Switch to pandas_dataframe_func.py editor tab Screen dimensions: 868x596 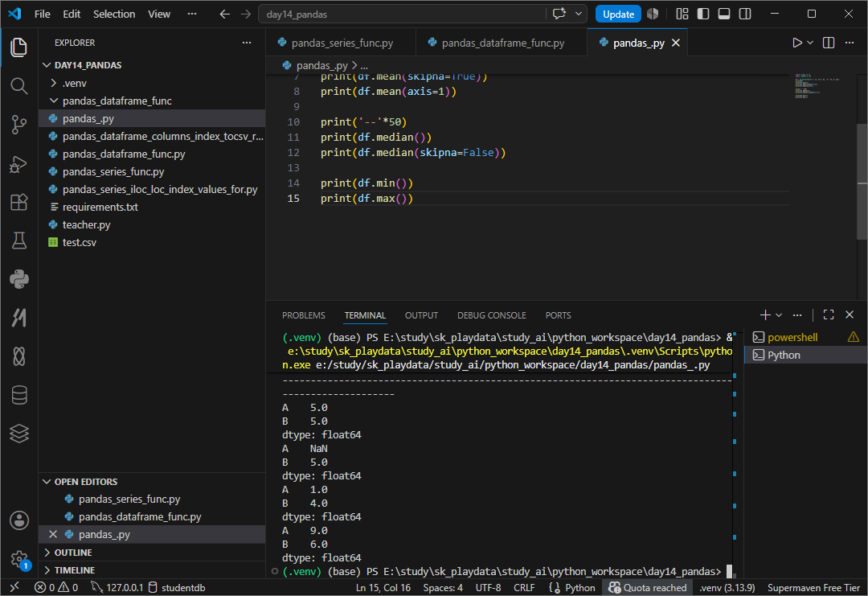(x=502, y=43)
